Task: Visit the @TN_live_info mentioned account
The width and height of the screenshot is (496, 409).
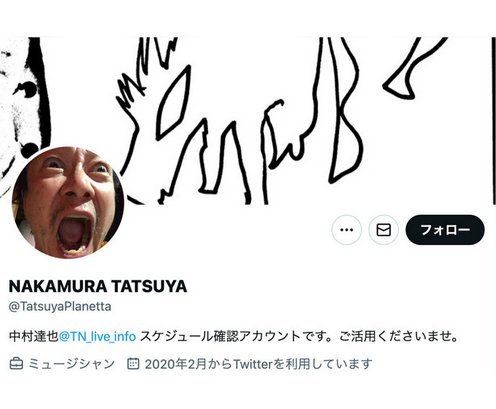Action: (x=97, y=336)
